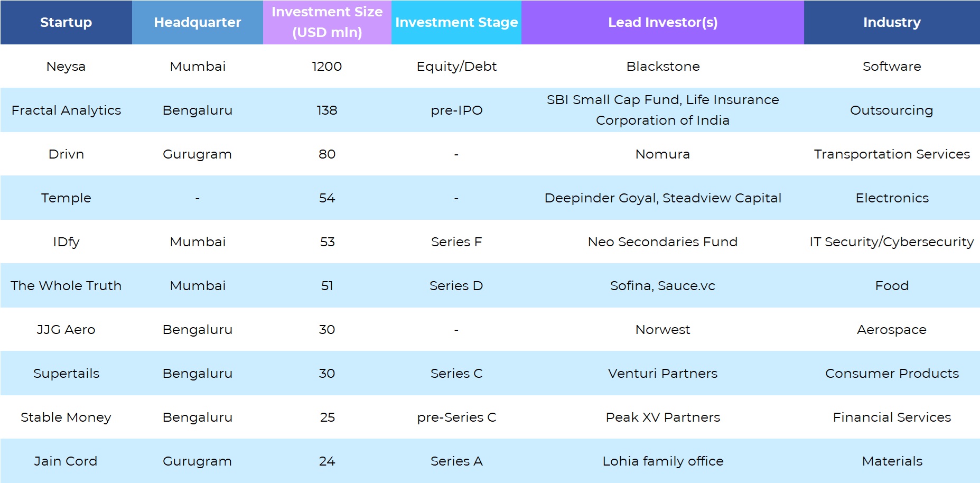
Task: Click the Investment Stage header cell
Action: pyautogui.click(x=456, y=22)
